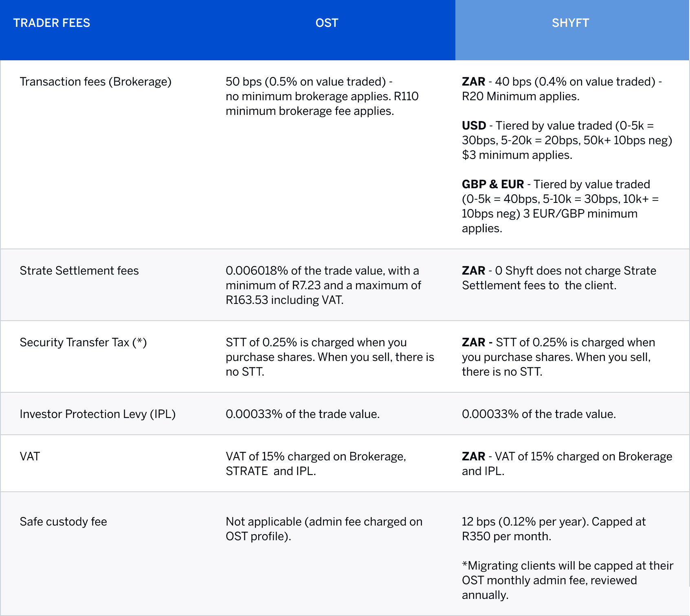Select the 'VAT' row label
This screenshot has height=616, width=690.
coord(30,456)
